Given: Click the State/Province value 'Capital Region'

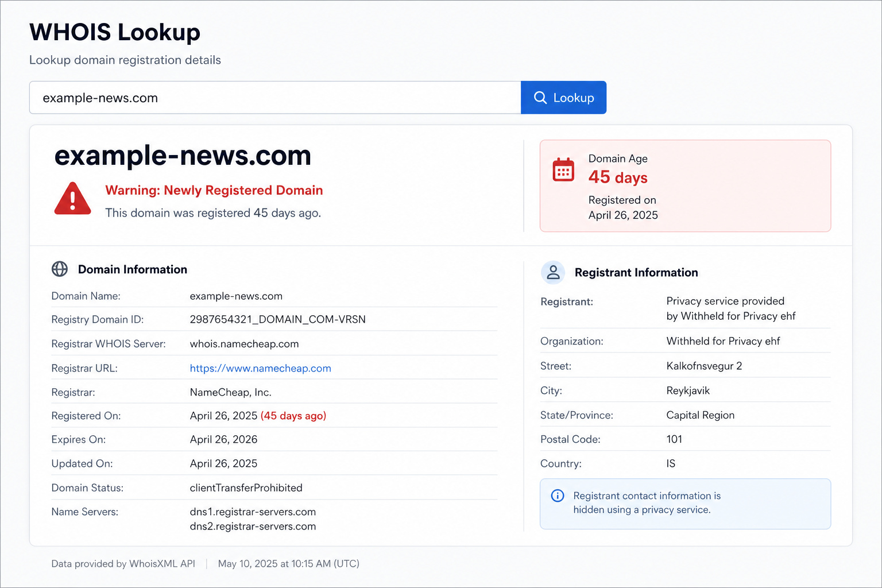Looking at the screenshot, I should click(700, 415).
